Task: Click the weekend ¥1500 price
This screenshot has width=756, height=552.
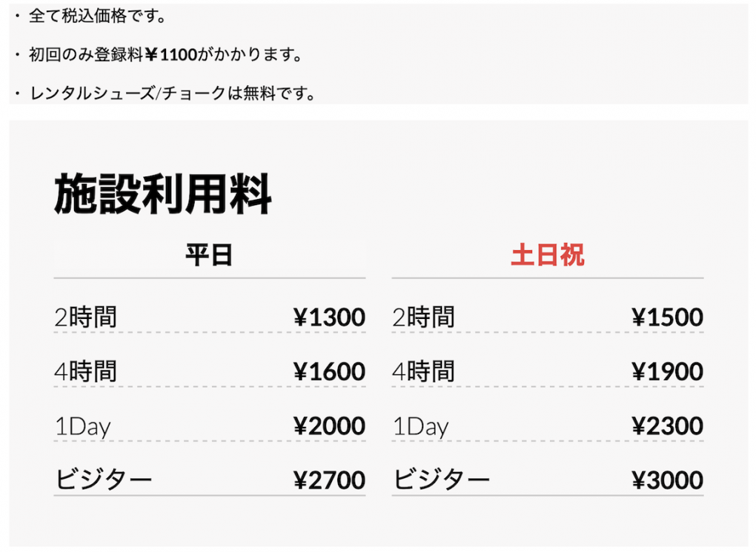Action: pos(668,317)
